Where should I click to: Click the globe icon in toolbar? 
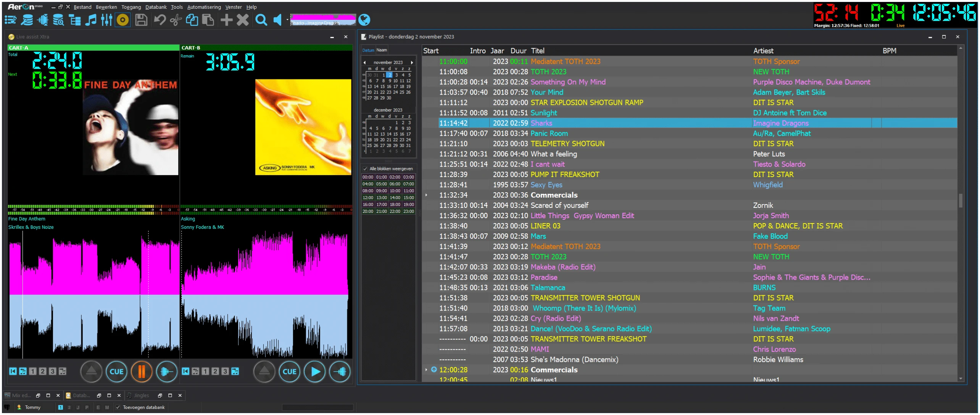click(364, 19)
